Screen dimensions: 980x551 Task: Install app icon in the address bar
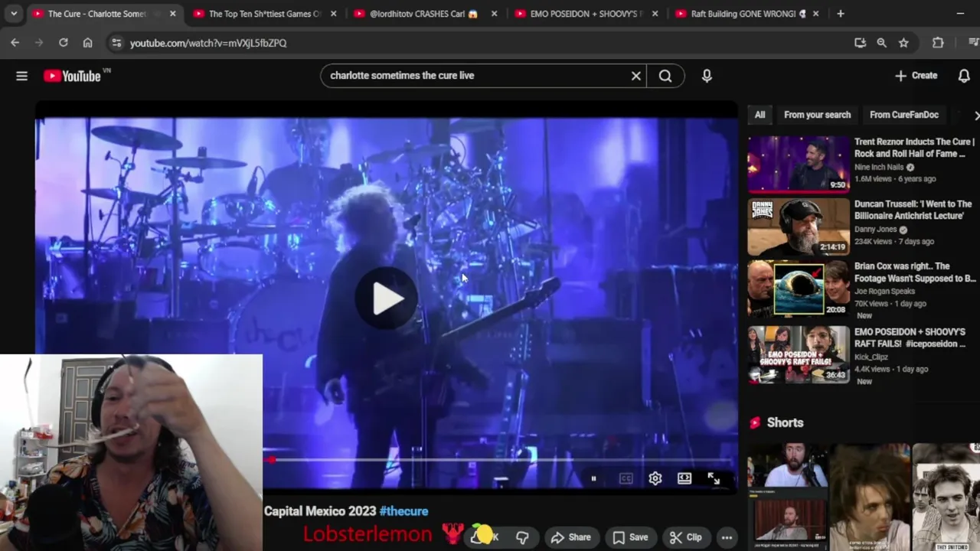860,43
